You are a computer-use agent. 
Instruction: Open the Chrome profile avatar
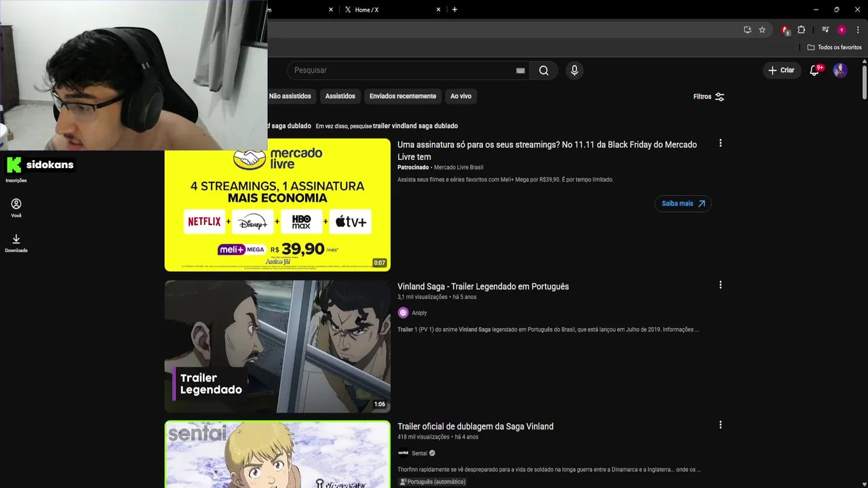pos(842,30)
